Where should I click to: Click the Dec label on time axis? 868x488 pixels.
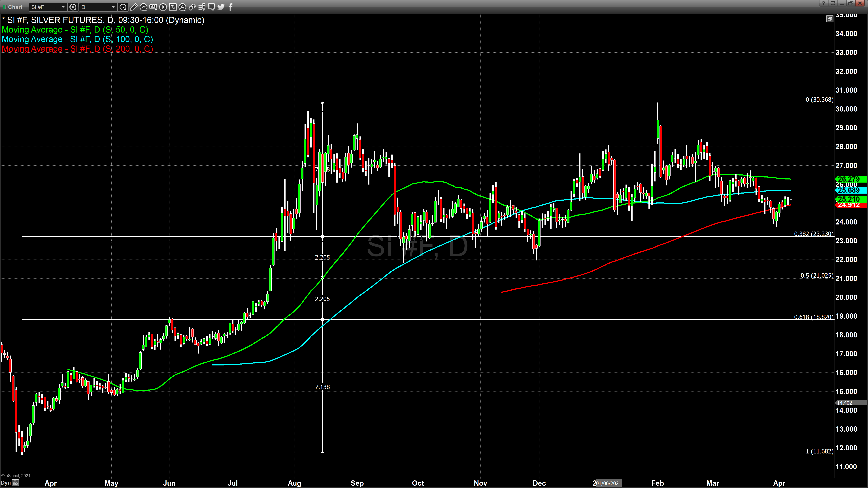click(539, 483)
